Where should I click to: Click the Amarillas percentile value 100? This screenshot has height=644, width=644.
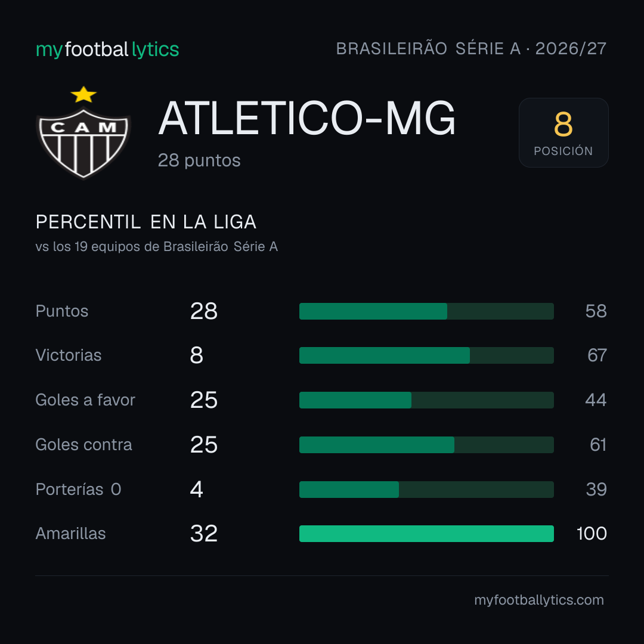pyautogui.click(x=592, y=534)
